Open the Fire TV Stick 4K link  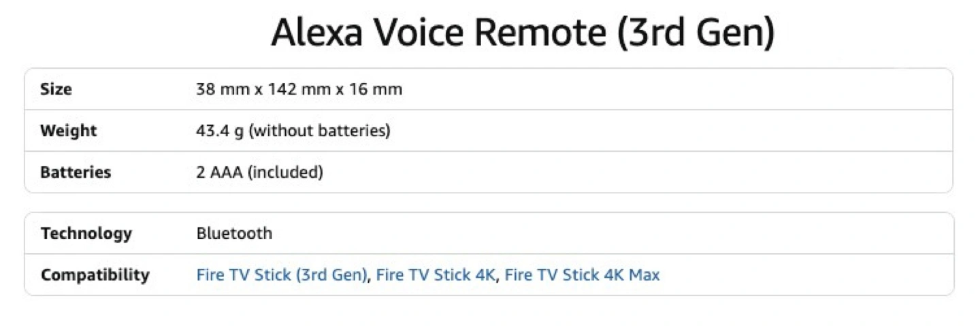(x=435, y=275)
